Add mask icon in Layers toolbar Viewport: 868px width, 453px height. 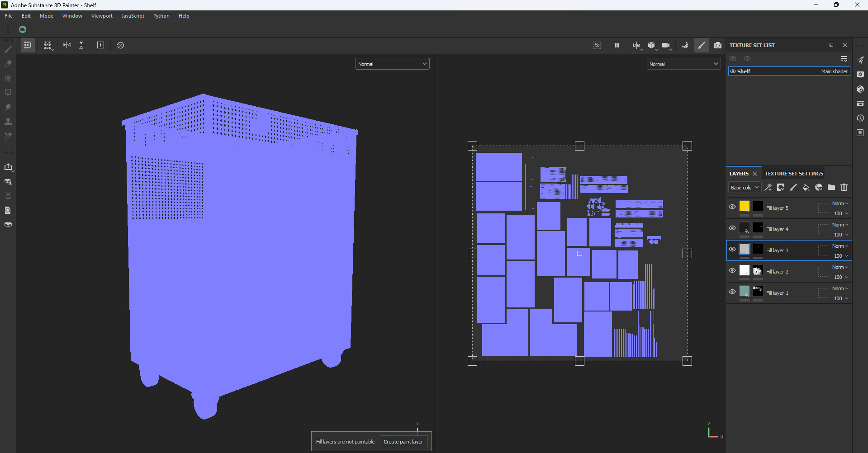tap(781, 187)
